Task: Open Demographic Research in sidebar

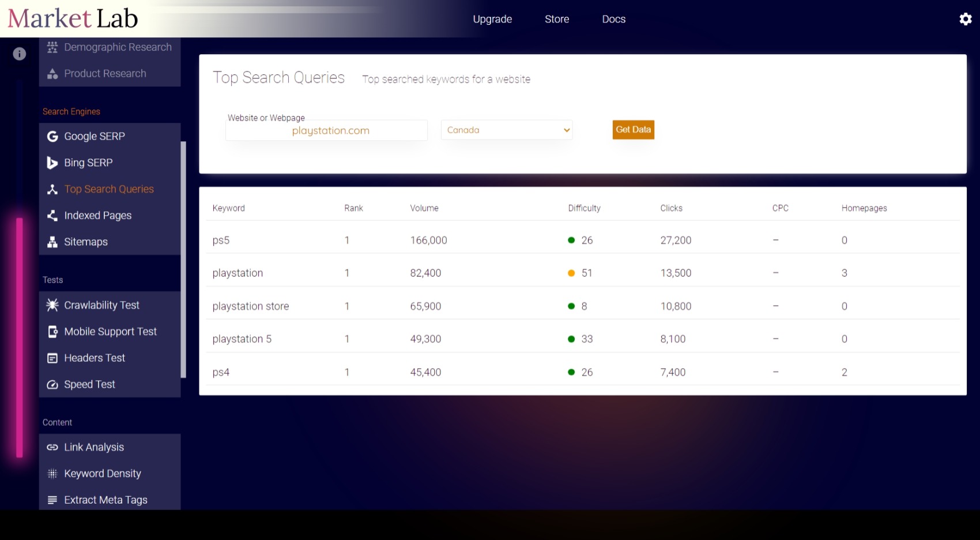Action: (110, 47)
